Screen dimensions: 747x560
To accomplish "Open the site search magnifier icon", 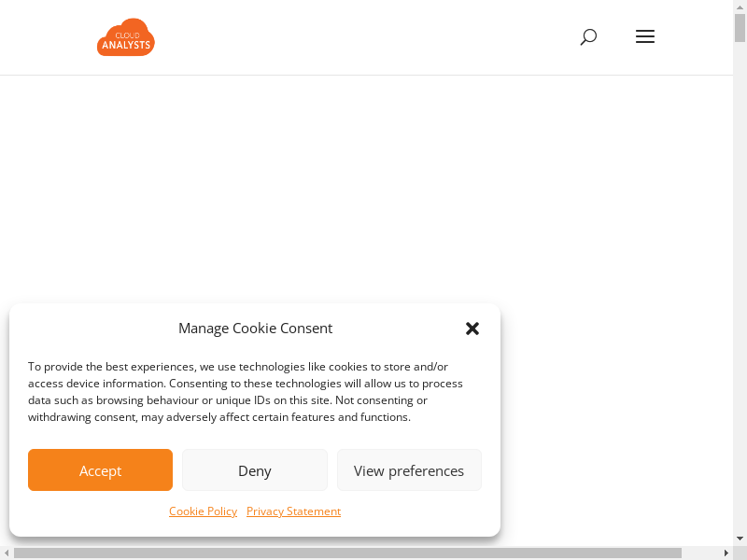I will [588, 37].
